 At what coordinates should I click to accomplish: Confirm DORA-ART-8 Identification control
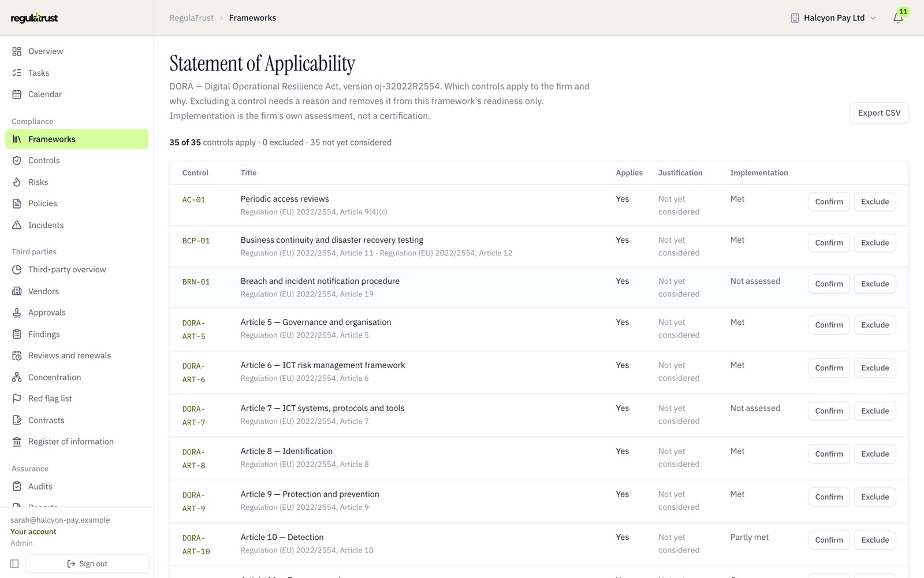829,454
